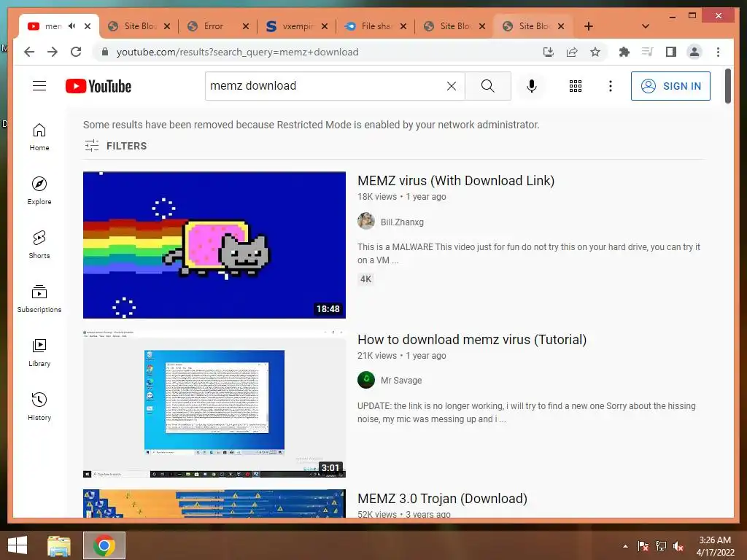Click the 21K views text
The image size is (747, 560).
pyautogui.click(x=377, y=356)
